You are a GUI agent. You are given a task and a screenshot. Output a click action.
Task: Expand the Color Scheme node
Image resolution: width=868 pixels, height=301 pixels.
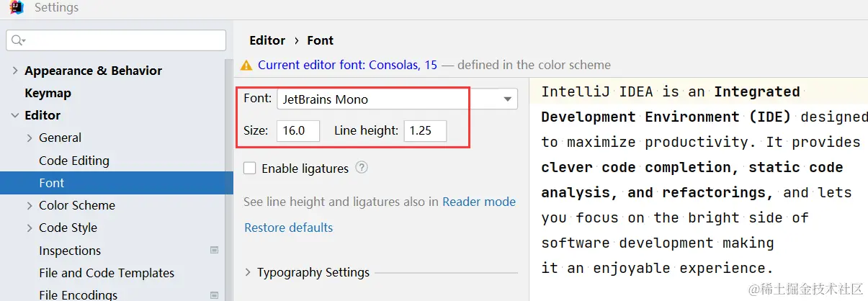tap(30, 205)
